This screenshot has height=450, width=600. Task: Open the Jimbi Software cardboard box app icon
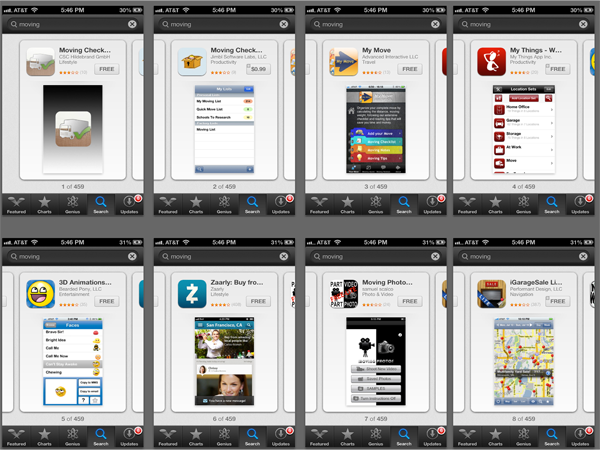pyautogui.click(x=192, y=62)
